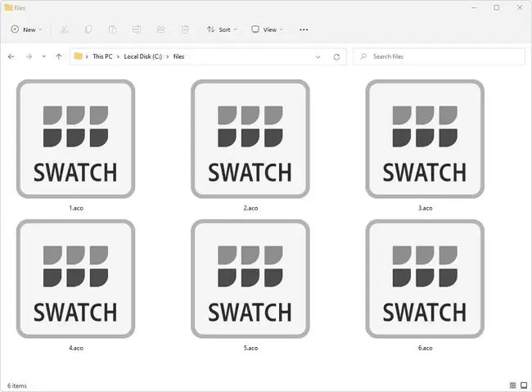Click the 6.aco file name label
This screenshot has height=392, width=532.
tap(425, 348)
